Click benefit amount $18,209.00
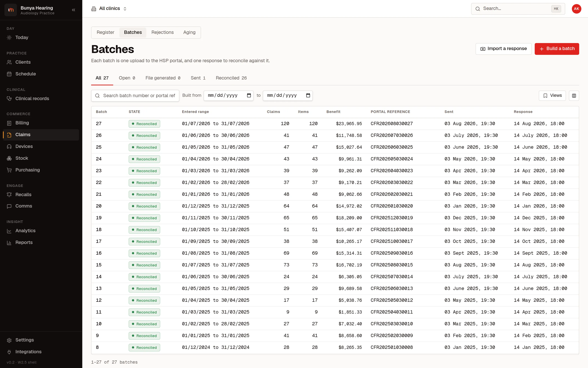Viewport: 588px width, 368px height. click(349, 218)
